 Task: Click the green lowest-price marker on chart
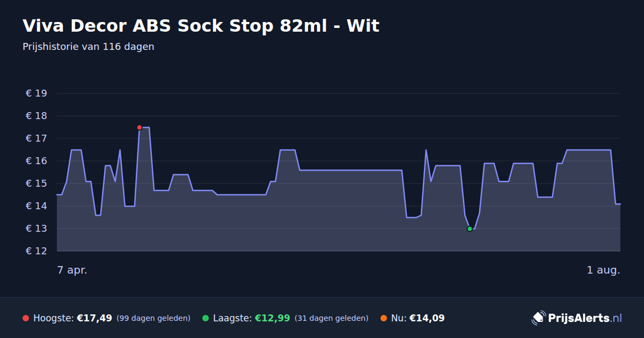pyautogui.click(x=470, y=229)
